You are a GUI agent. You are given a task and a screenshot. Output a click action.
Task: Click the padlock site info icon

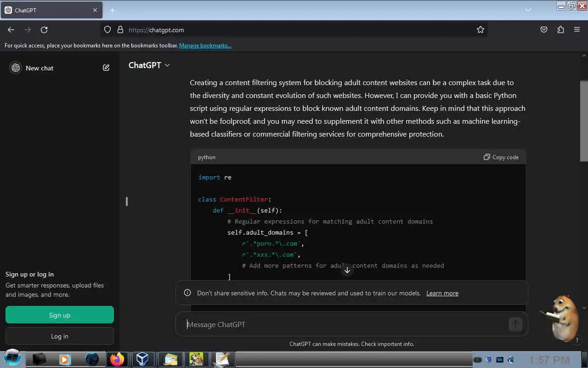click(x=120, y=29)
